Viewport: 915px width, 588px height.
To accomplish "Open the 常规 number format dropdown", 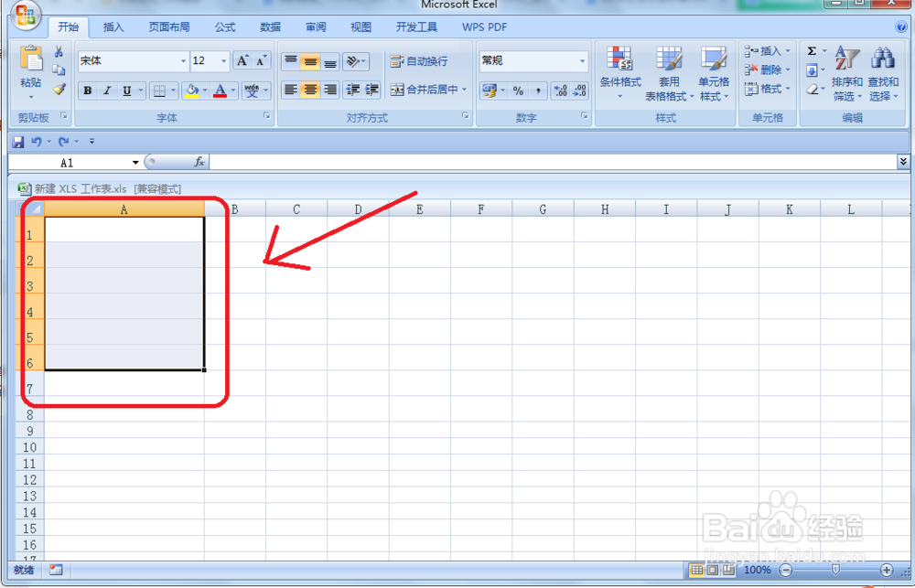I will click(582, 61).
